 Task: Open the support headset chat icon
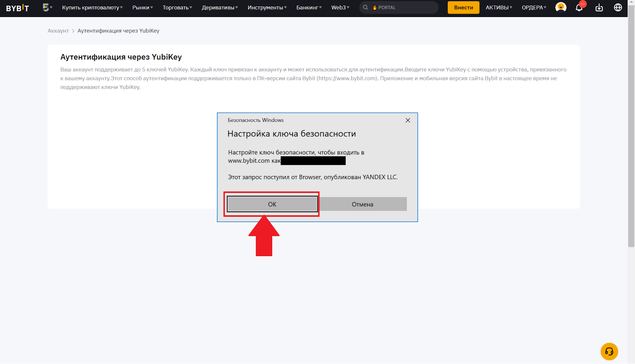tap(609, 352)
